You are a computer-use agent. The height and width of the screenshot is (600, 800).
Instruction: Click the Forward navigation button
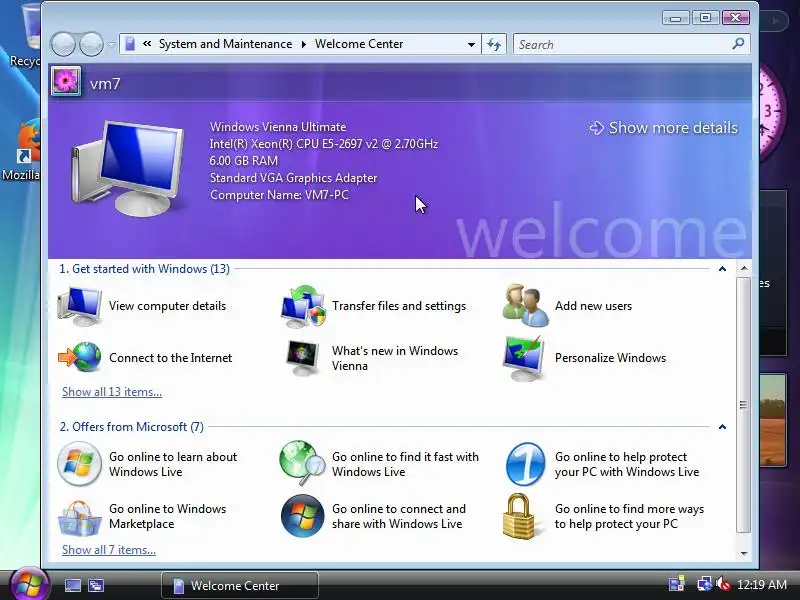pos(92,44)
